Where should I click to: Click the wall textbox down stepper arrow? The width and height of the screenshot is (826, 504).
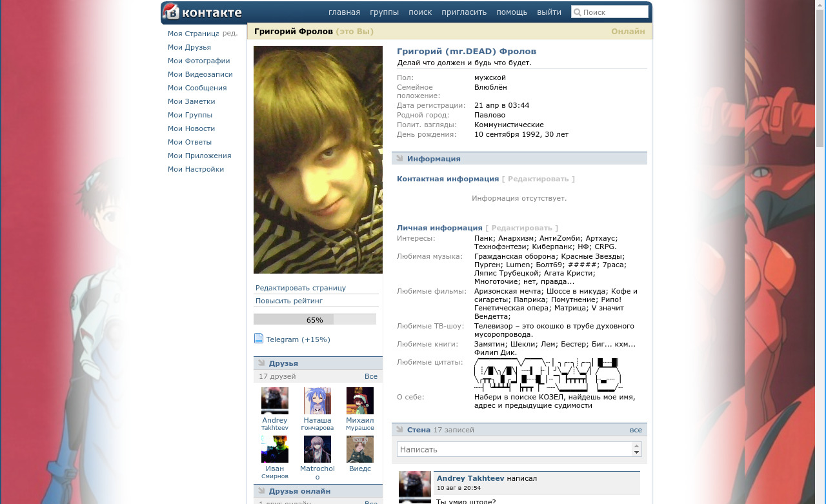pyautogui.click(x=637, y=453)
